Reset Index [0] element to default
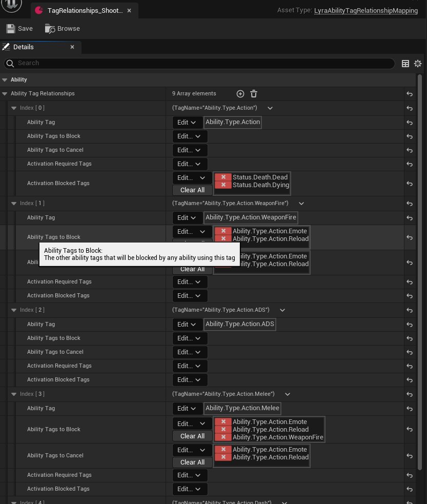 (410, 108)
